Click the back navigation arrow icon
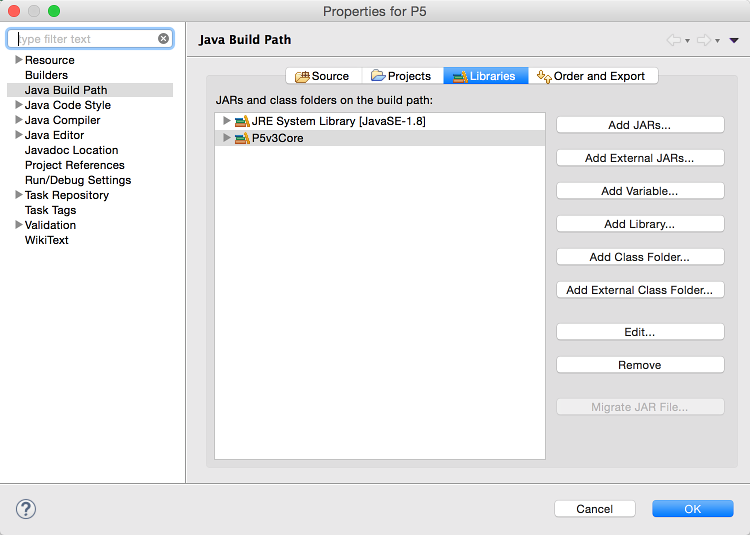 coord(673,40)
